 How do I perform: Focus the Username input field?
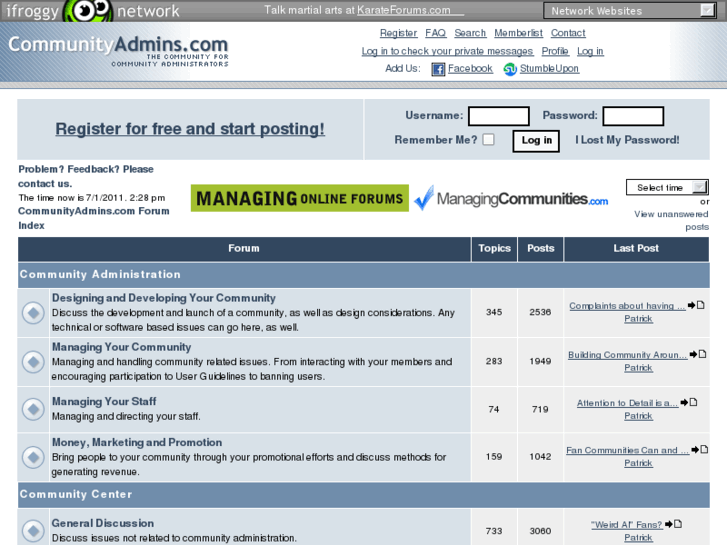coord(499,116)
